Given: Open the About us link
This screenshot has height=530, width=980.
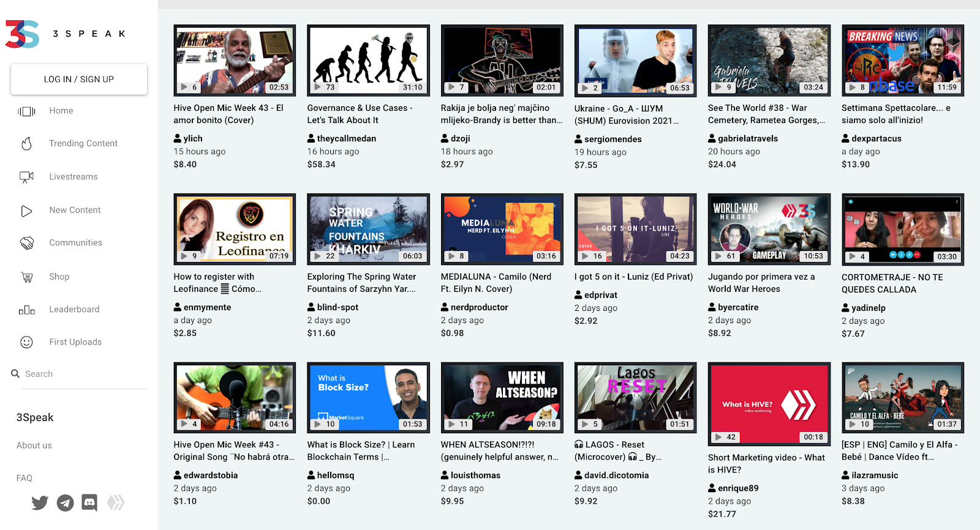Looking at the screenshot, I should (34, 446).
